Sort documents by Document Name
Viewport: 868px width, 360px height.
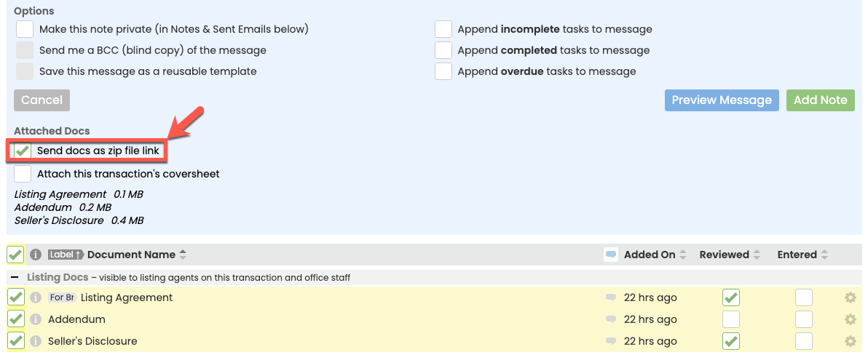[x=131, y=255]
